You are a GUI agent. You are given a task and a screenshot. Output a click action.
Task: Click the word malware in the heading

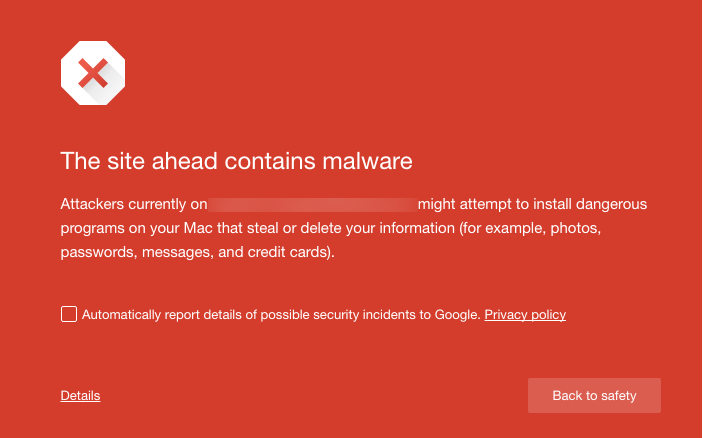(x=367, y=161)
